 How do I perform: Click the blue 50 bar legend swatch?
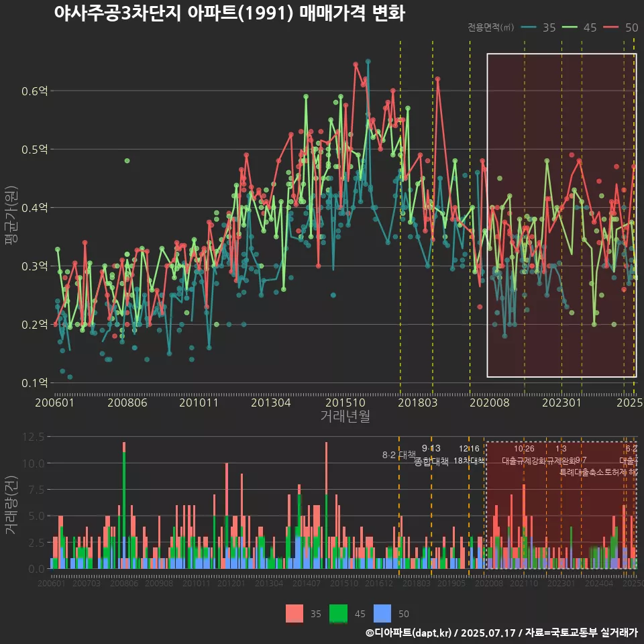pyautogui.click(x=382, y=614)
